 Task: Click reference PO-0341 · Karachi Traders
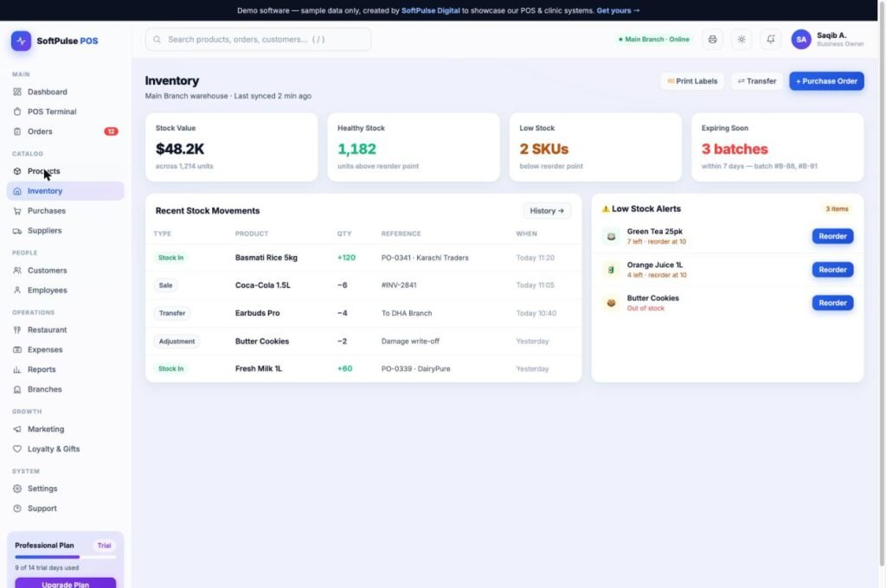click(425, 258)
